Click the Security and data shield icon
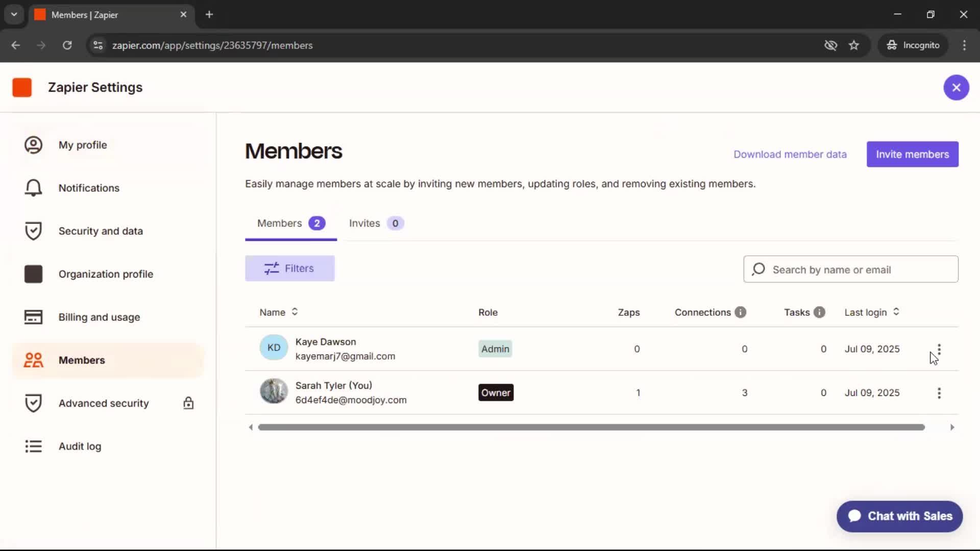Viewport: 980px width, 551px height. point(33,231)
